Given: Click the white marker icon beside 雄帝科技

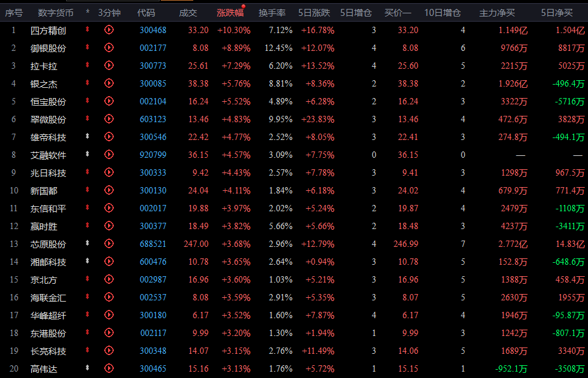Looking at the screenshot, I should 88,137.
